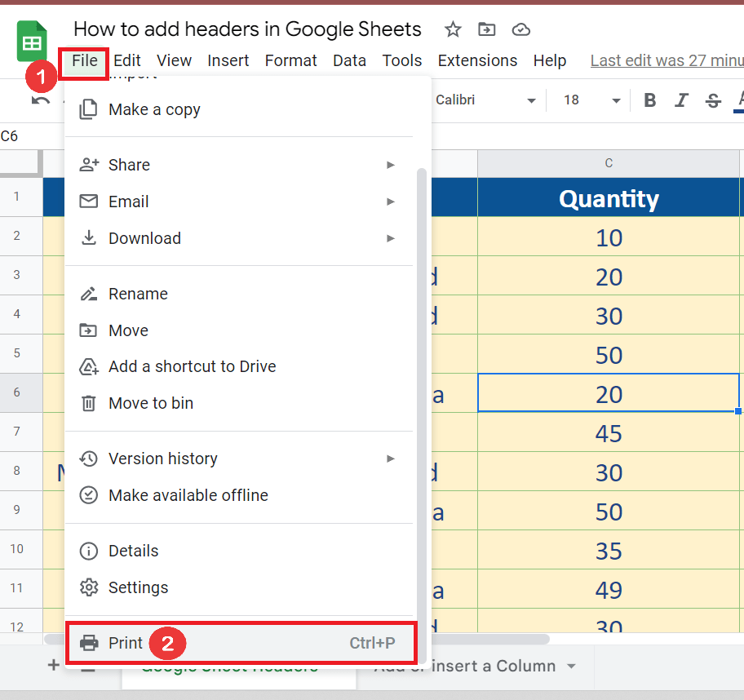Open the Help menu

pos(550,60)
